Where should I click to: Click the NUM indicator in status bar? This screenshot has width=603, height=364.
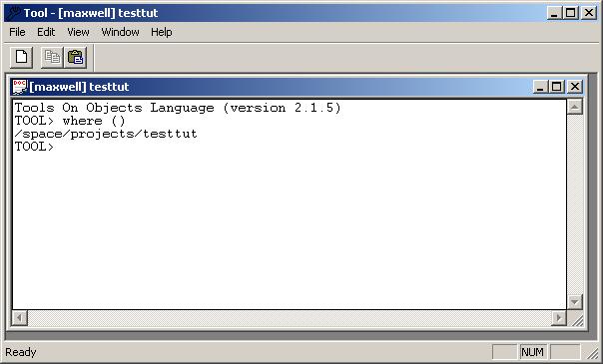coord(533,352)
